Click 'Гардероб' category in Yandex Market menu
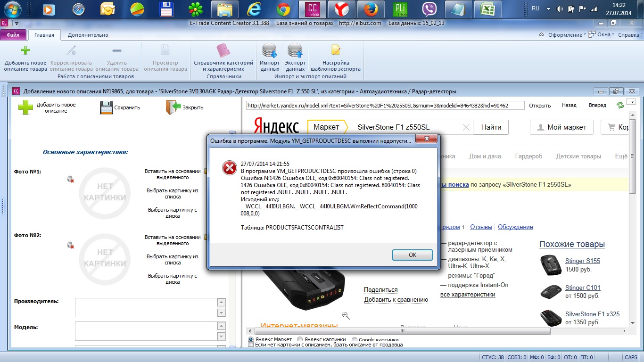644x362 pixels. click(x=528, y=156)
